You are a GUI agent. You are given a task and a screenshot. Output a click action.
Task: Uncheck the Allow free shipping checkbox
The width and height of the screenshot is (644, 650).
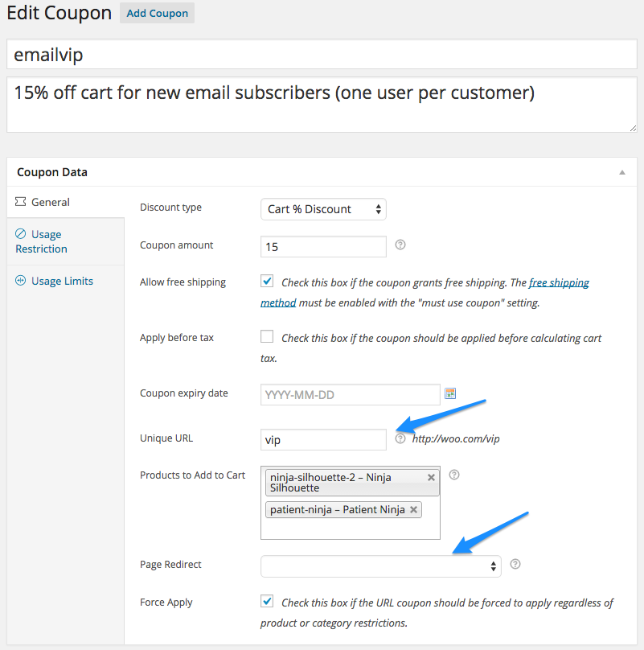267,281
